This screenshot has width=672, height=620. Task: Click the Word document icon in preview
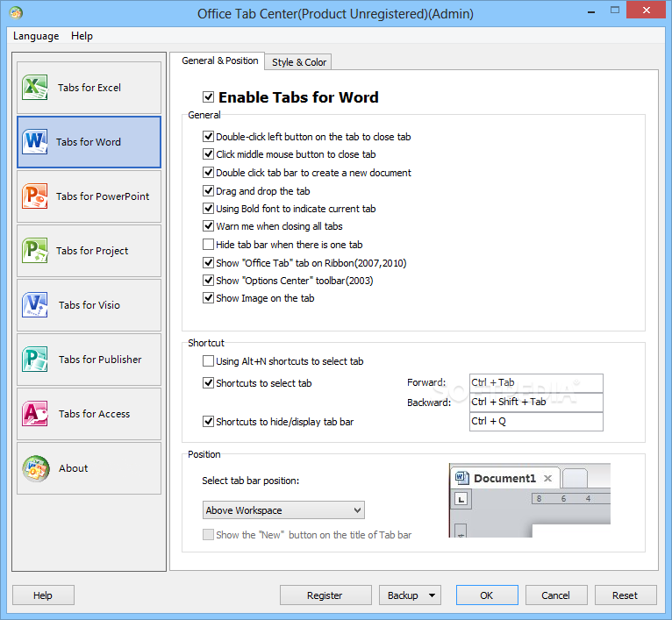coord(461,478)
